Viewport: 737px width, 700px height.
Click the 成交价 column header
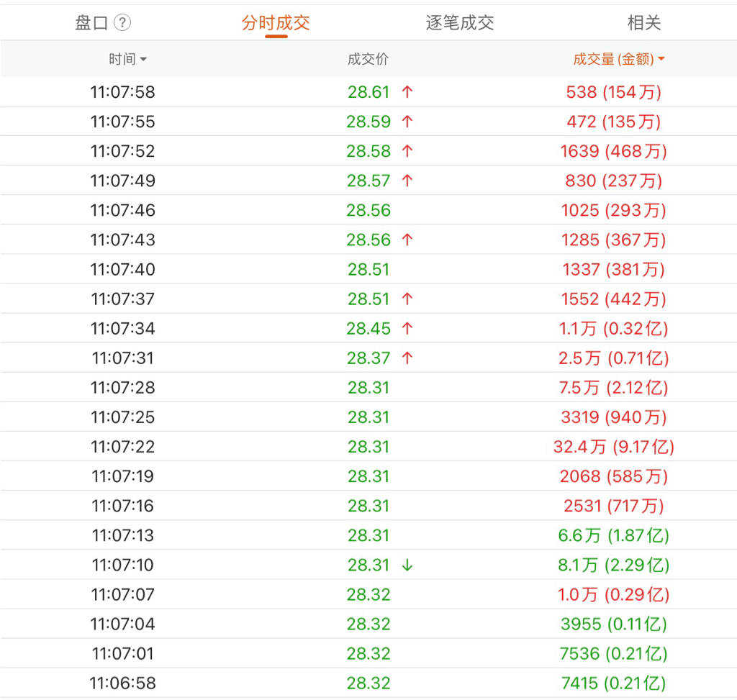tap(368, 59)
